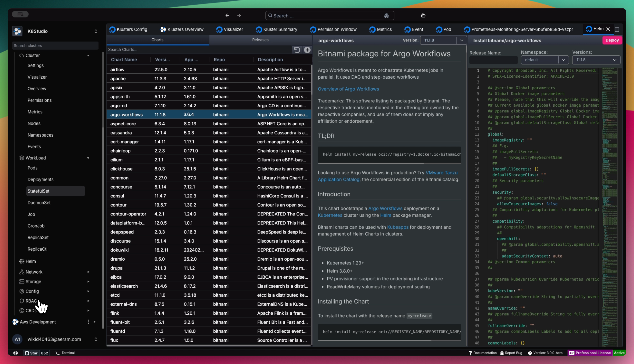The height and width of the screenshot is (364, 634).
Task: Focus the Search clusters field
Action: [55, 45]
